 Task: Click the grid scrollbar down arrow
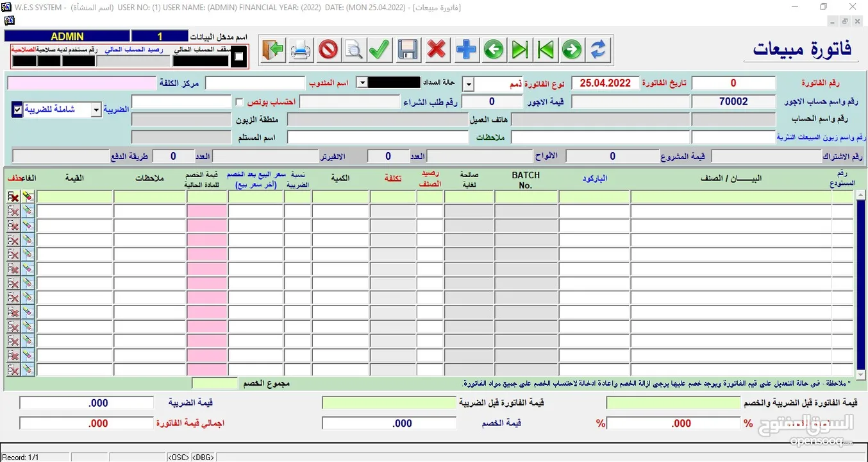(861, 374)
